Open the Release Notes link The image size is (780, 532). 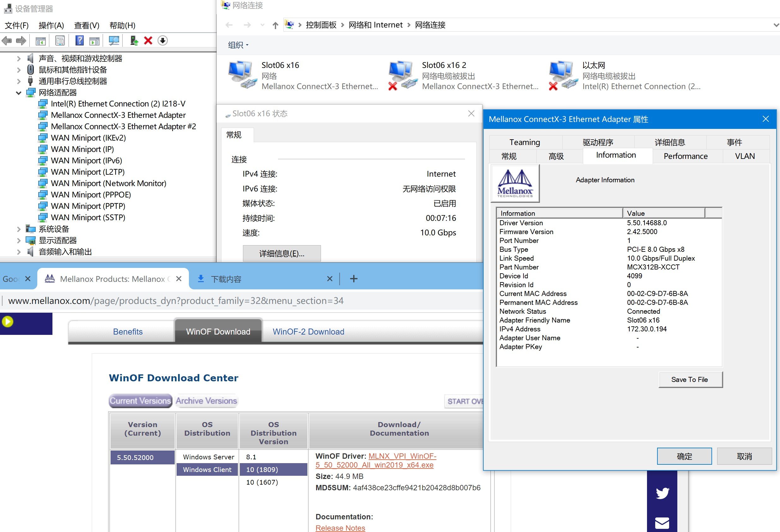[340, 528]
